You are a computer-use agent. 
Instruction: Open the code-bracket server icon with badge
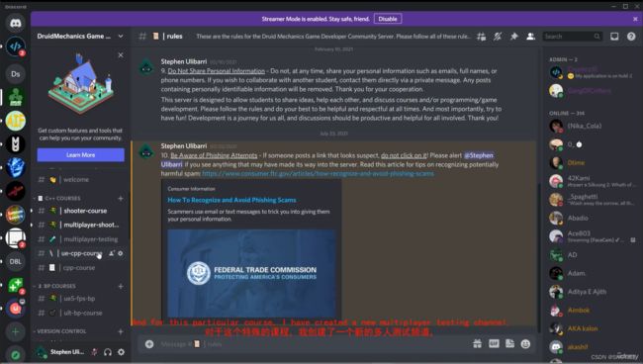pyautogui.click(x=16, y=46)
